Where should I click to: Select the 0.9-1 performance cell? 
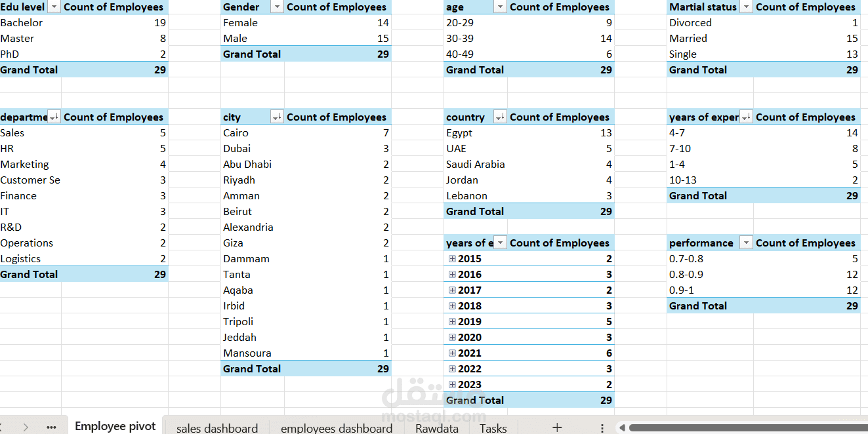point(682,290)
